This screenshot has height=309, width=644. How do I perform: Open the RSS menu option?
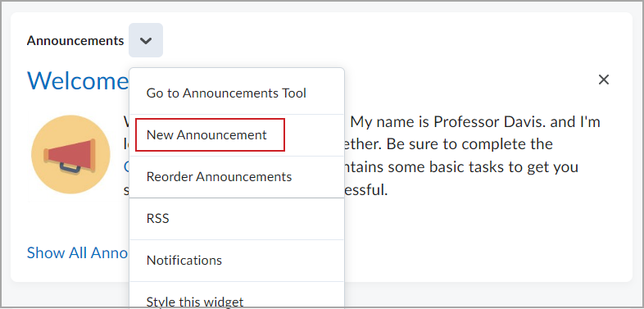pos(237,219)
